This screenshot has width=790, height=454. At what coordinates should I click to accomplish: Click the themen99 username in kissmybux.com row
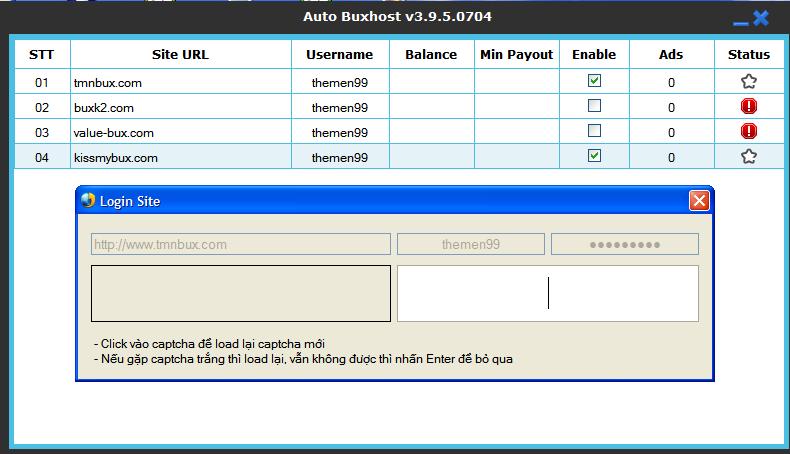tap(340, 157)
